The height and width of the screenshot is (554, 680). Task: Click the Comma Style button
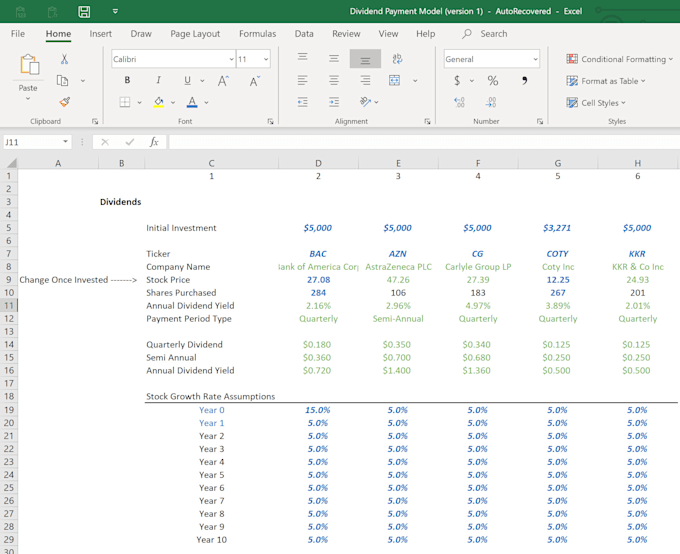coord(524,81)
